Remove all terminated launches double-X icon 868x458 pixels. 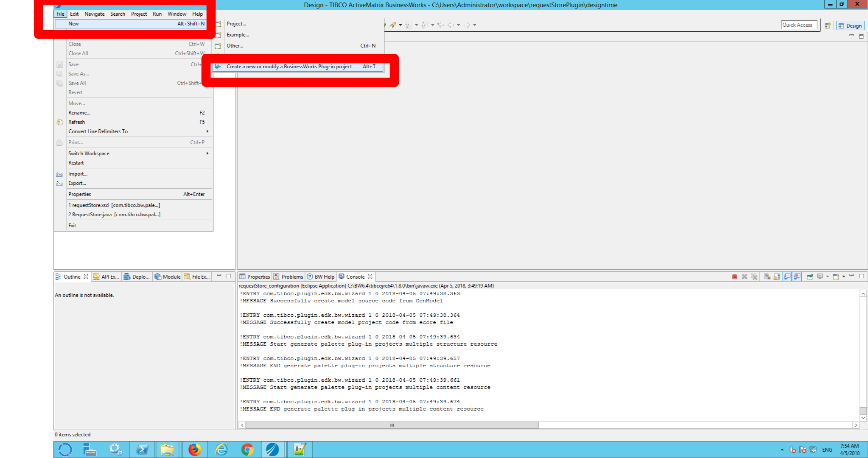pyautogui.click(x=754, y=276)
